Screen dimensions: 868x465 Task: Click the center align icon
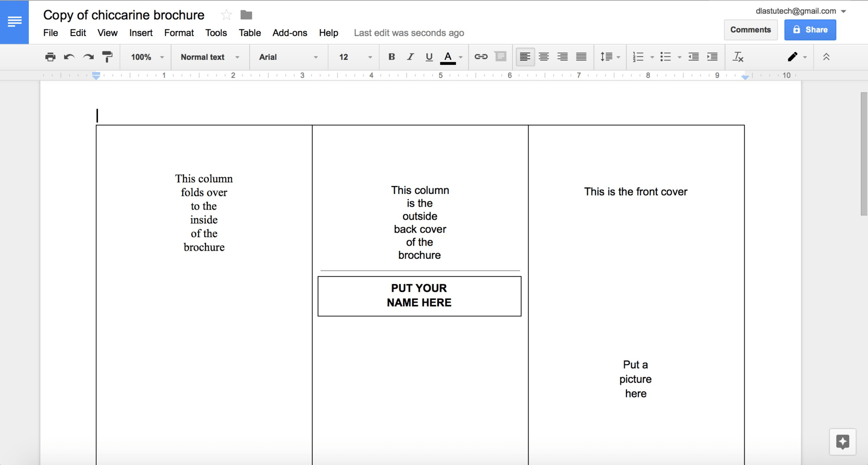point(543,57)
